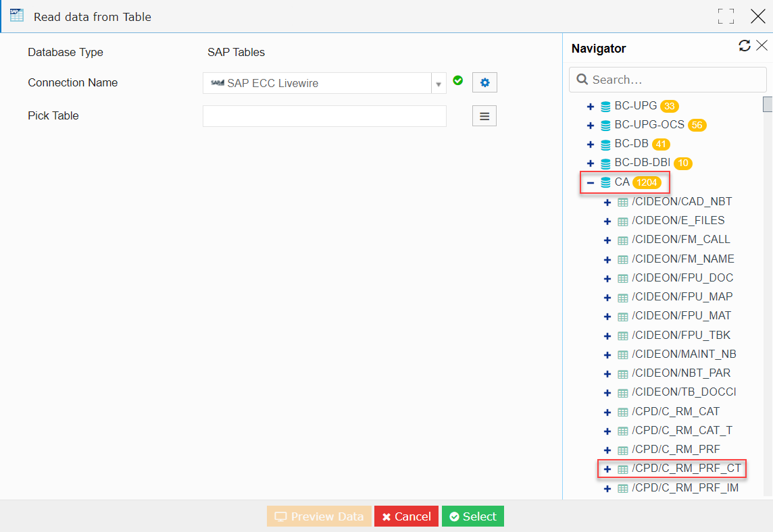The height and width of the screenshot is (532, 773).
Task: Click table icon of /CPD/C_RM_PRF
Action: coord(622,450)
